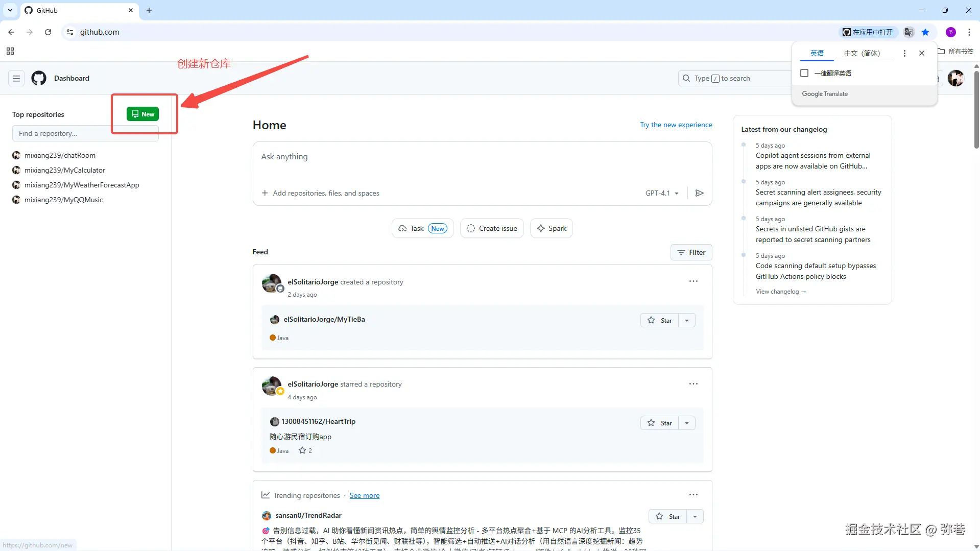Toggle always translate English checkbox
Screen dimensions: 980x551
pyautogui.click(x=804, y=73)
